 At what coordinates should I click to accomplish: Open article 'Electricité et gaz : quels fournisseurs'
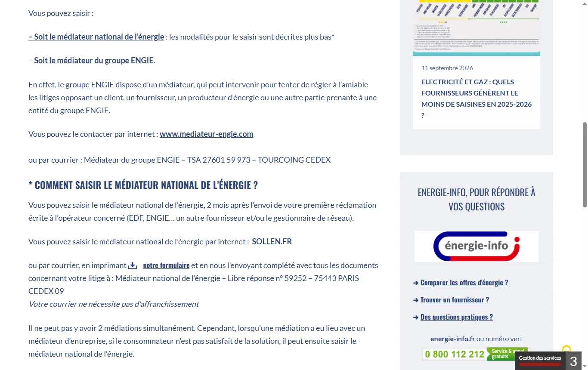(x=477, y=99)
